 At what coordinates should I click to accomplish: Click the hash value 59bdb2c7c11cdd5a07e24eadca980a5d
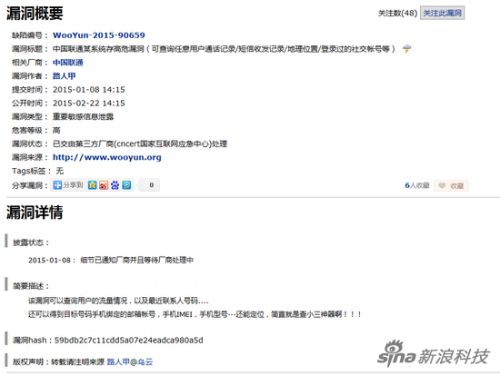click(129, 340)
